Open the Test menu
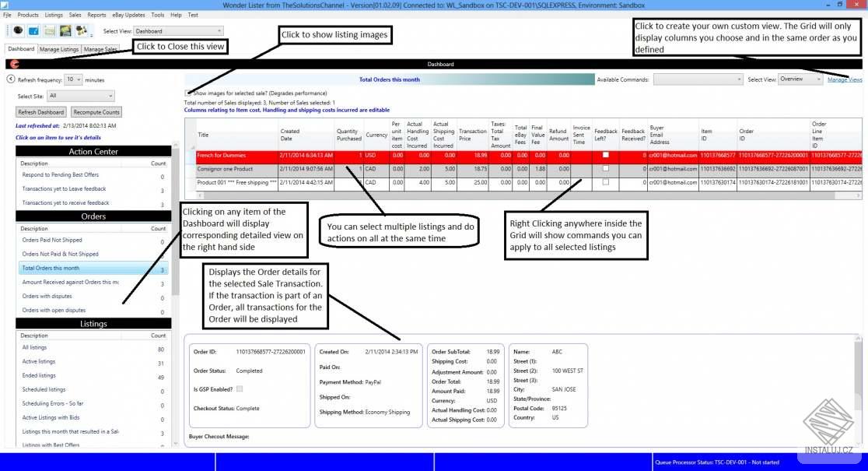868x471 pixels. click(x=193, y=15)
